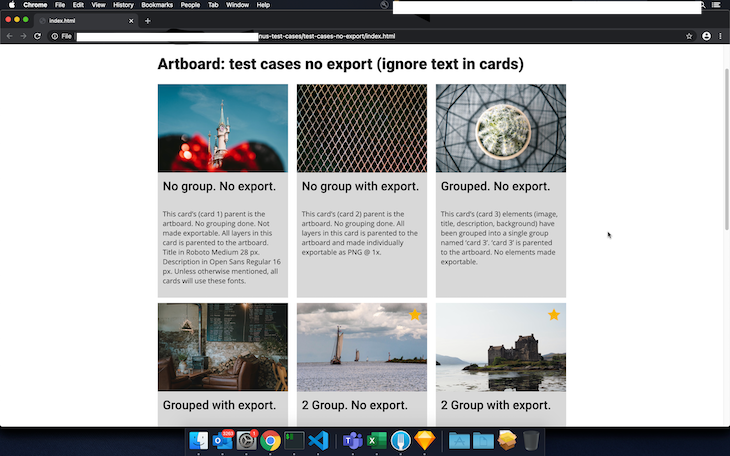Bookmark this page with the star icon

click(x=689, y=36)
